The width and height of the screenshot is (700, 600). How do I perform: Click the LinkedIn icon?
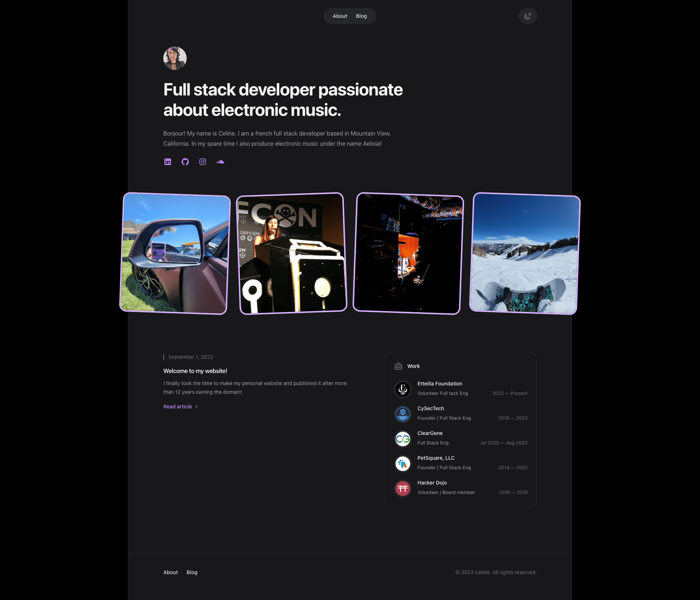(x=168, y=162)
